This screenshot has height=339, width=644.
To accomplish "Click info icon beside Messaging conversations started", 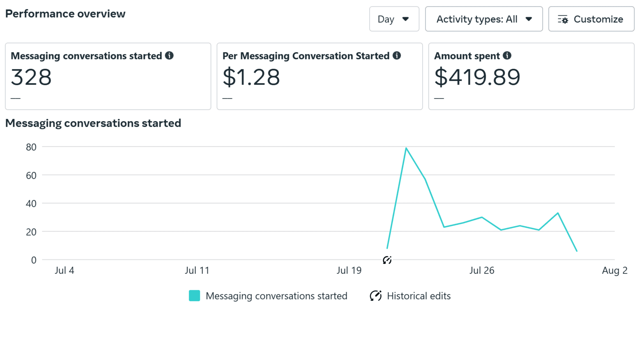I will point(169,56).
